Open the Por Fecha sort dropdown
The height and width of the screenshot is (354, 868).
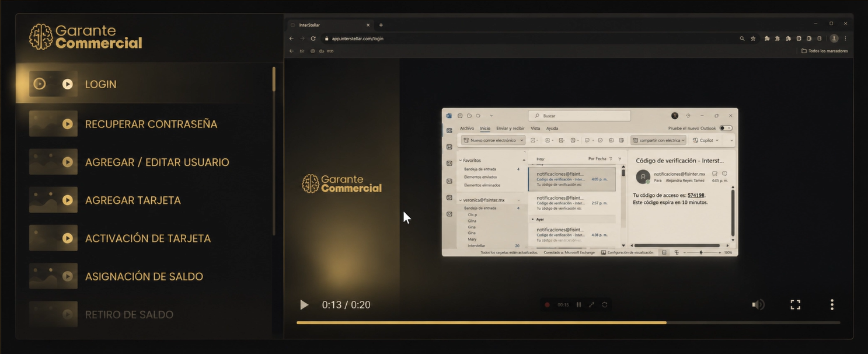click(x=600, y=159)
